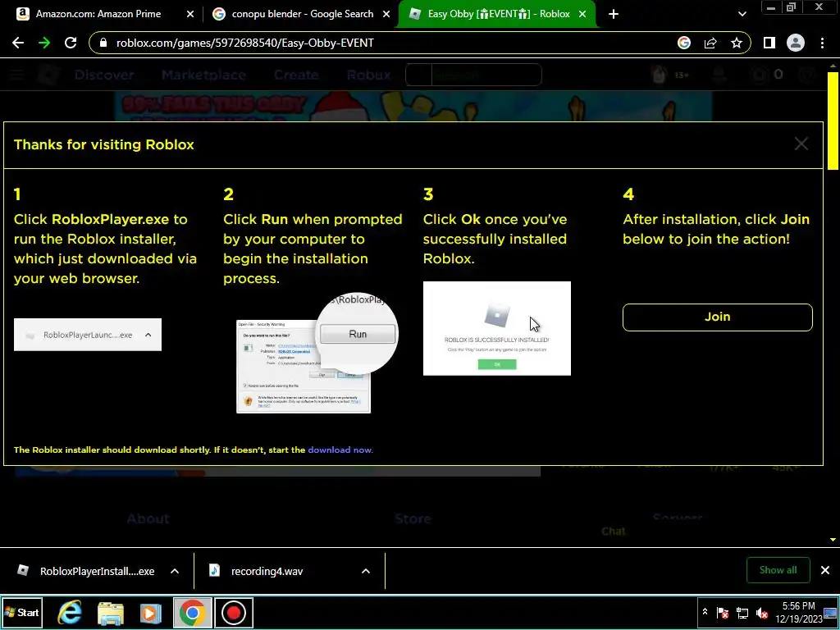Select Chrome in the taskbar
The image size is (840, 630).
pos(192,612)
